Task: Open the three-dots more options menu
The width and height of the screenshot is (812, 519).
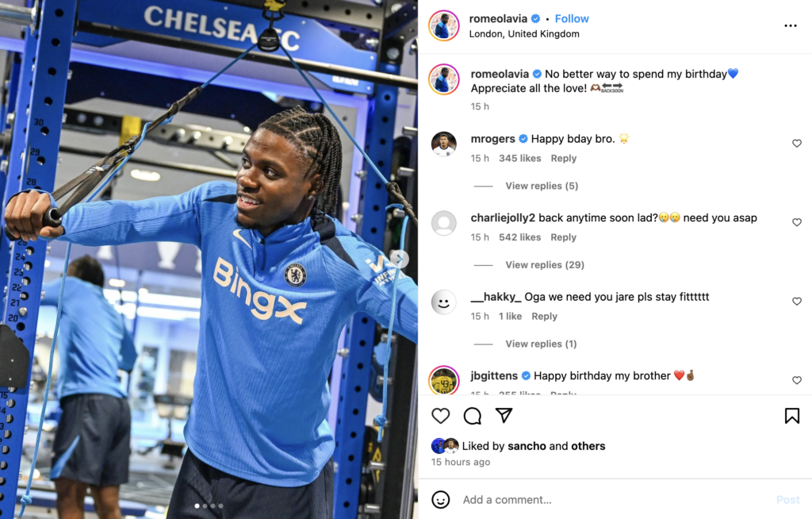Action: coord(791,25)
